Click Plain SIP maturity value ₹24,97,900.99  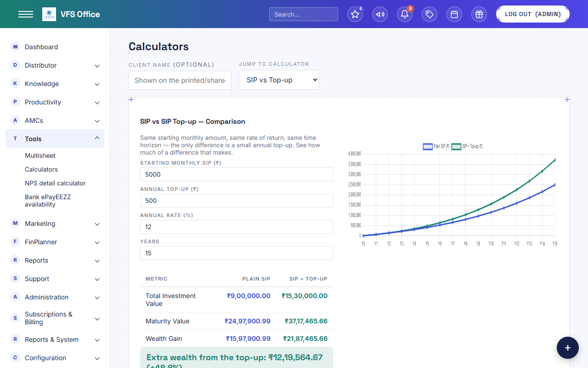[248, 321]
